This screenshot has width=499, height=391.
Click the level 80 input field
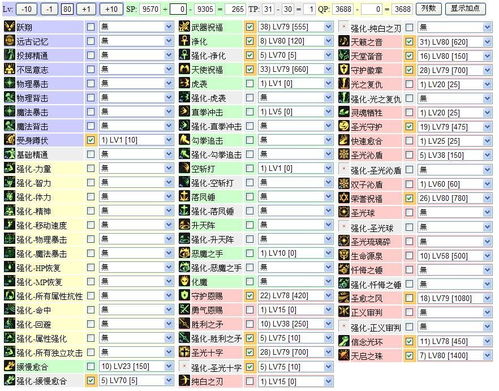pyautogui.click(x=67, y=9)
